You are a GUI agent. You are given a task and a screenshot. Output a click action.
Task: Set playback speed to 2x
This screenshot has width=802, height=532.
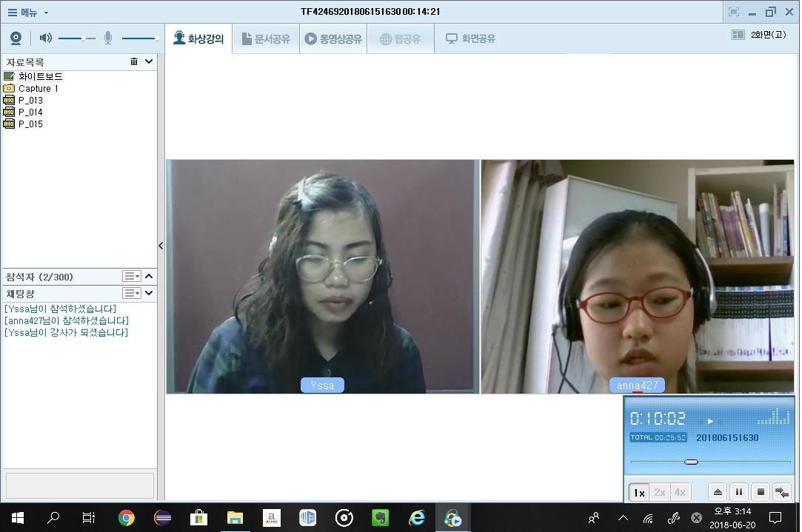(659, 492)
